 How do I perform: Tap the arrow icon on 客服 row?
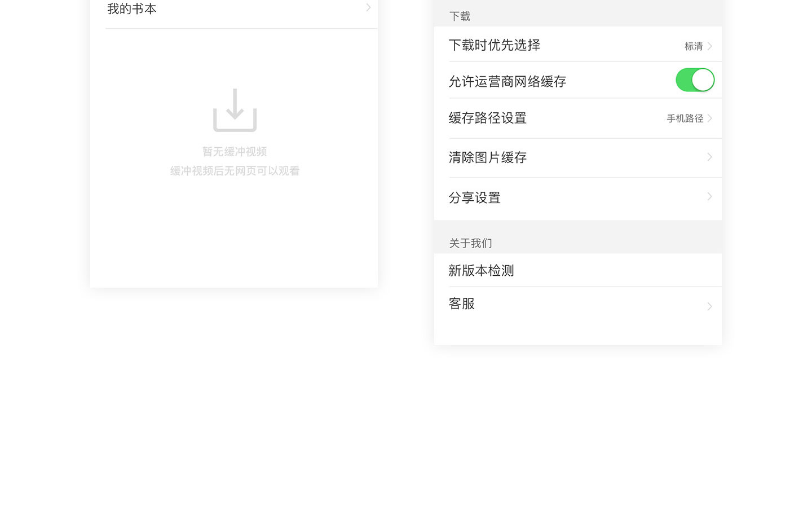point(709,306)
